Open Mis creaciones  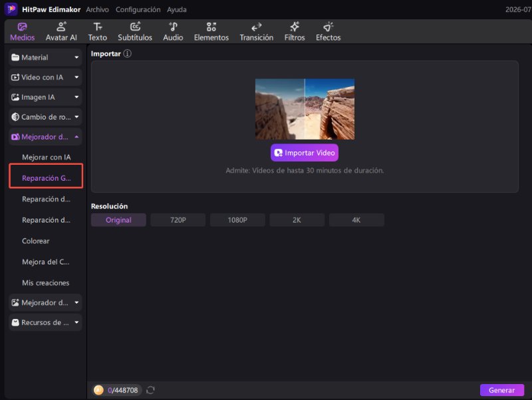coord(46,283)
